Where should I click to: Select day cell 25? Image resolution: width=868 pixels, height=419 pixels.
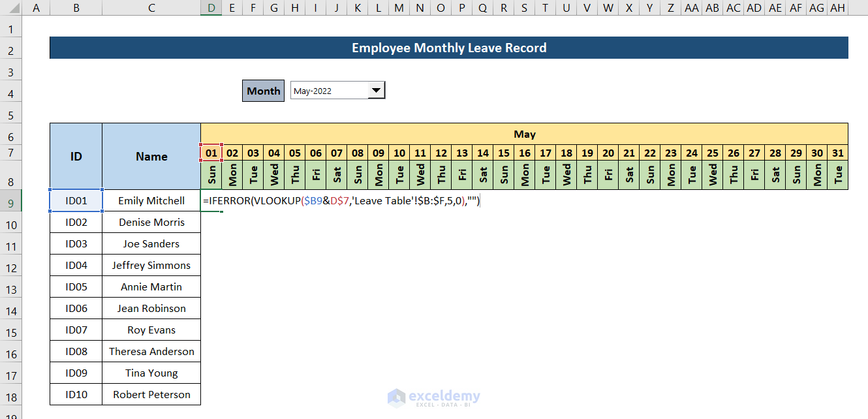coord(713,153)
